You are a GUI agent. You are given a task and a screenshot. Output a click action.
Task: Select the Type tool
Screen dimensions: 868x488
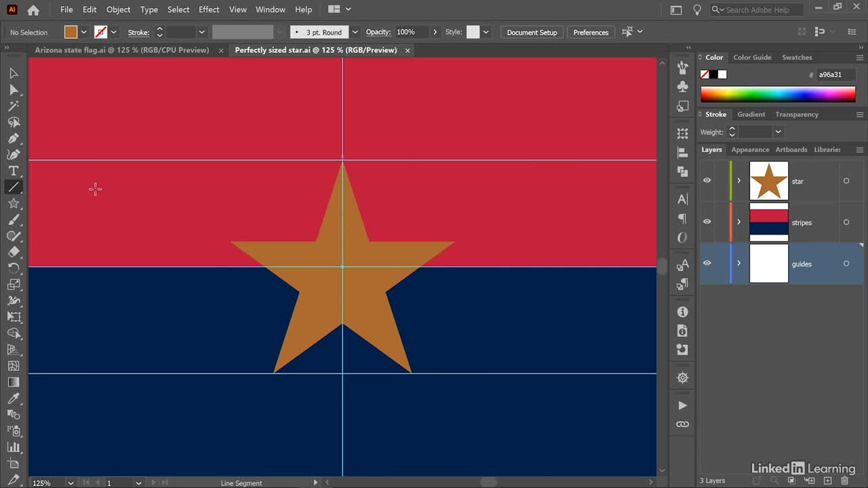click(x=14, y=171)
